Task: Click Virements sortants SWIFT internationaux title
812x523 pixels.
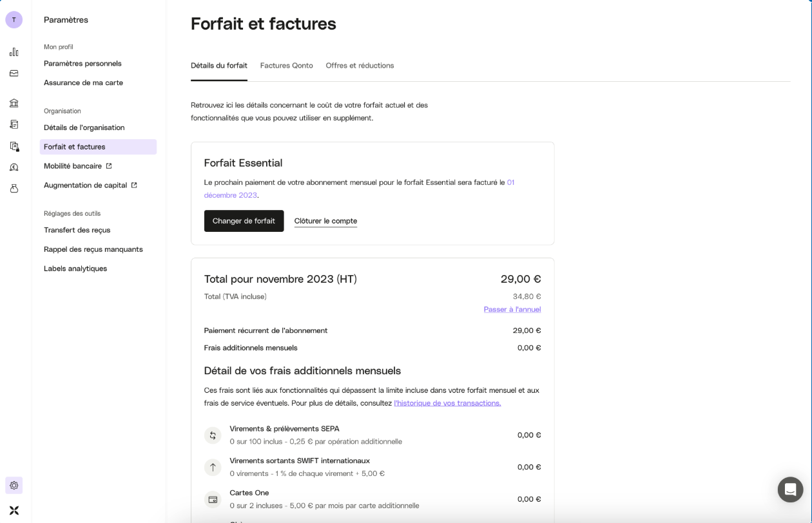Action: 300,461
